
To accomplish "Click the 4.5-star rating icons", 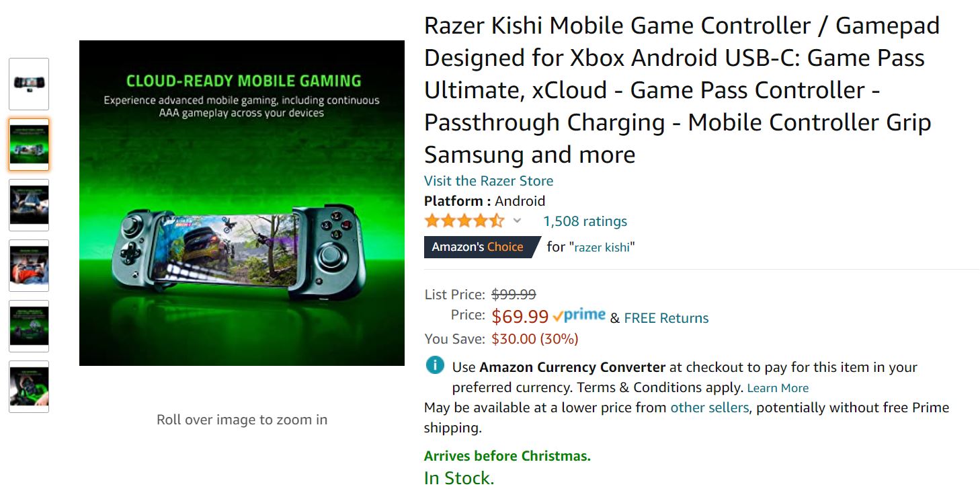I will [464, 221].
